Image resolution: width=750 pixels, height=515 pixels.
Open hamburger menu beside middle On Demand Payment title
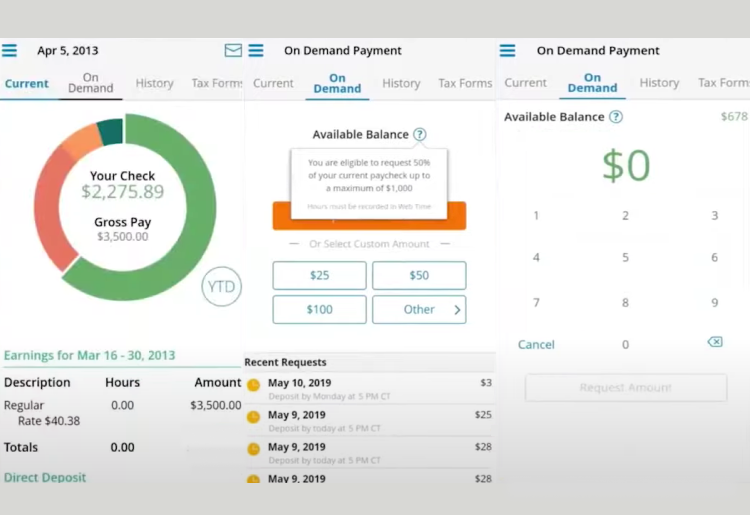coord(256,51)
